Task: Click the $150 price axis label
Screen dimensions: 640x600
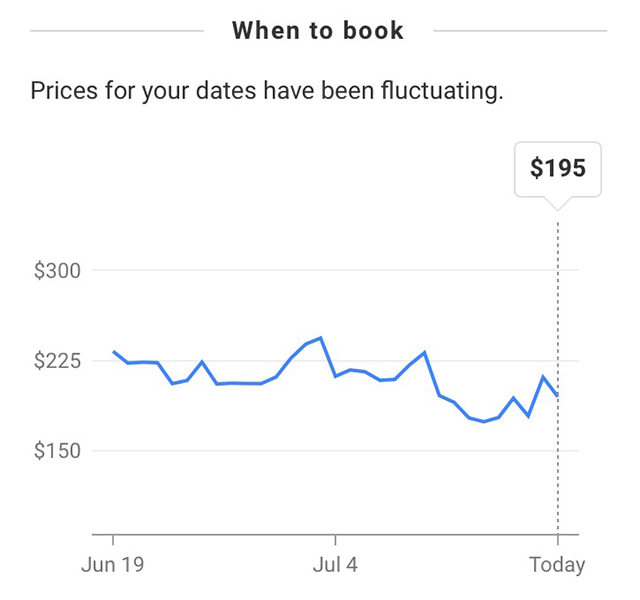Action: click(x=57, y=451)
